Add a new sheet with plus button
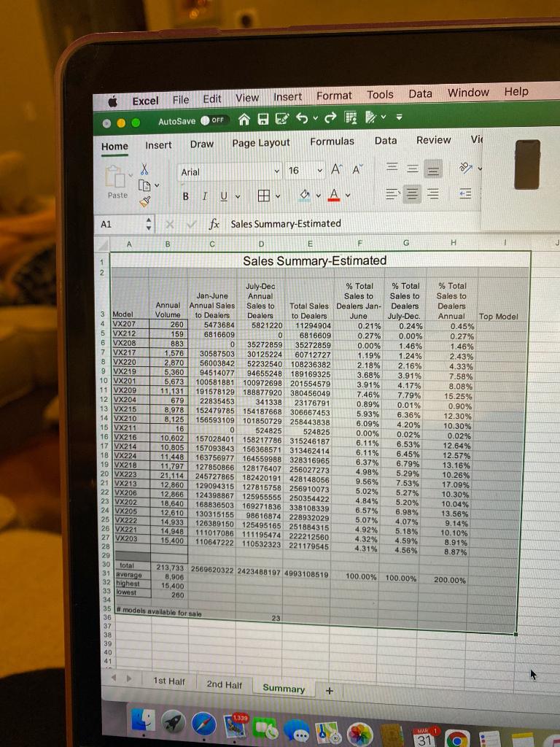The image size is (560, 747). pyautogui.click(x=329, y=691)
